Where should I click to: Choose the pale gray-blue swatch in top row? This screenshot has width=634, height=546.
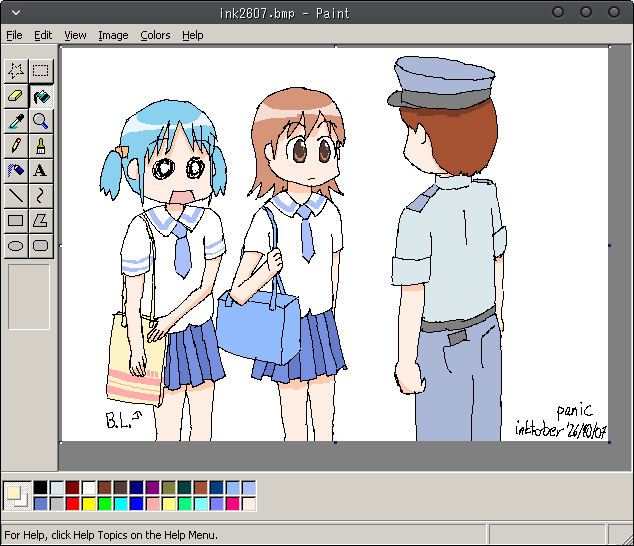[57, 487]
